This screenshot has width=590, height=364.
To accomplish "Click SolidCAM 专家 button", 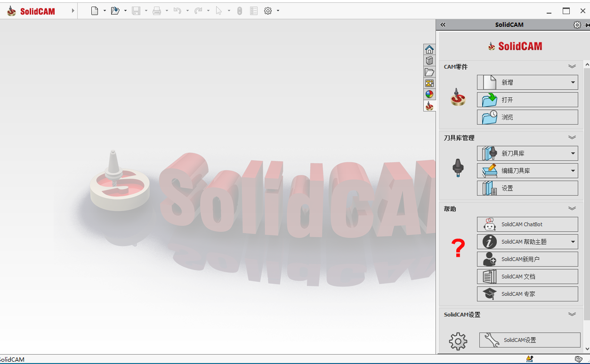I will 527,294.
